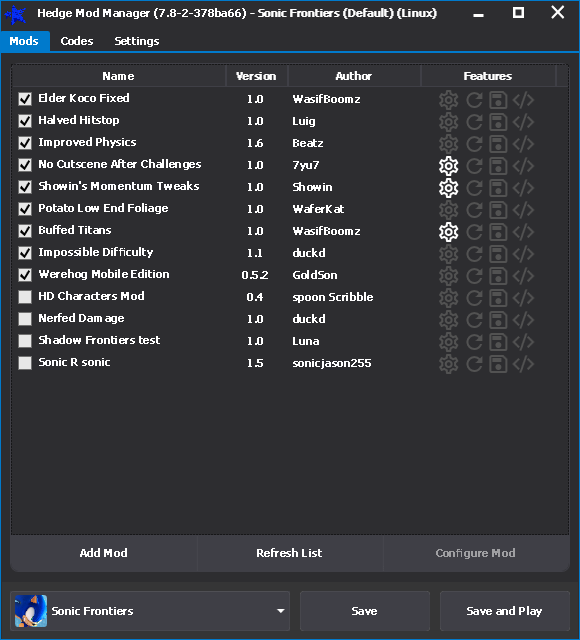Click save-file icon in Halved Hitstop row
This screenshot has height=640, width=580.
click(498, 122)
